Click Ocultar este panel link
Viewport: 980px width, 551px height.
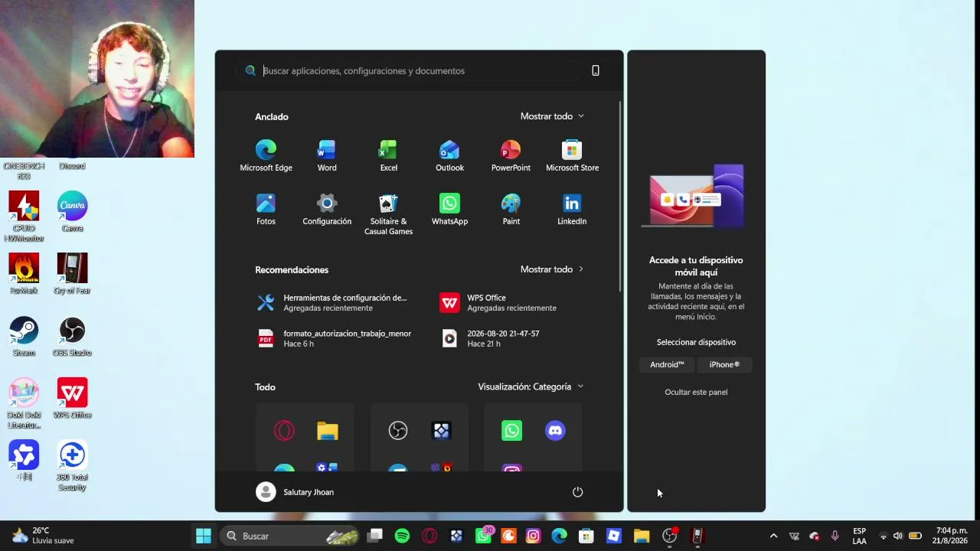pyautogui.click(x=696, y=392)
